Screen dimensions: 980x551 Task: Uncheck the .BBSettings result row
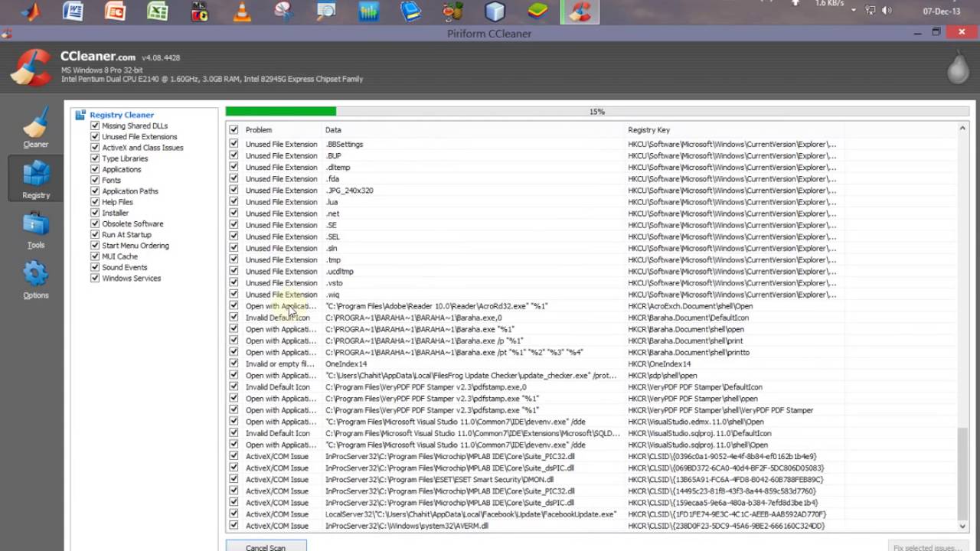click(234, 144)
